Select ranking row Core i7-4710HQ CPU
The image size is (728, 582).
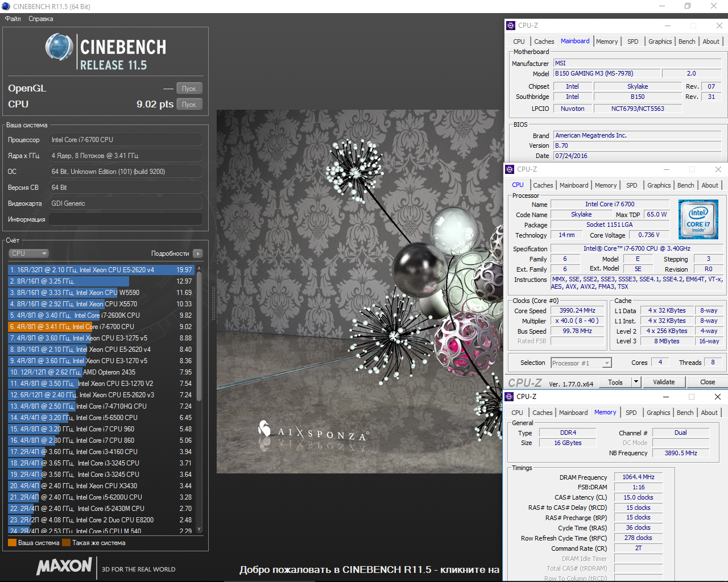coord(101,406)
